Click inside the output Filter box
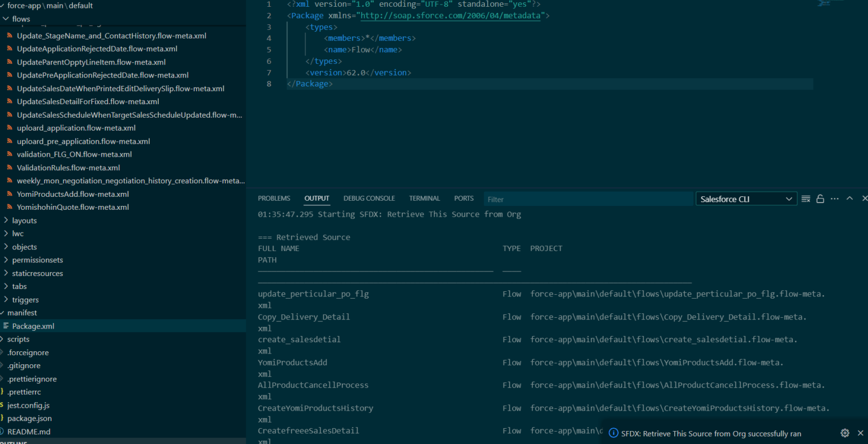Image resolution: width=868 pixels, height=444 pixels. tap(565, 199)
